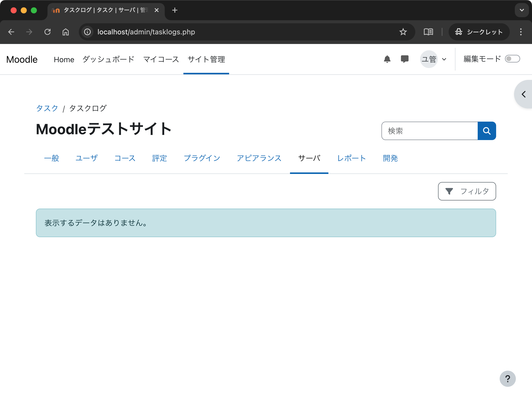
Task: Bookmark this page with the star icon
Action: (403, 32)
